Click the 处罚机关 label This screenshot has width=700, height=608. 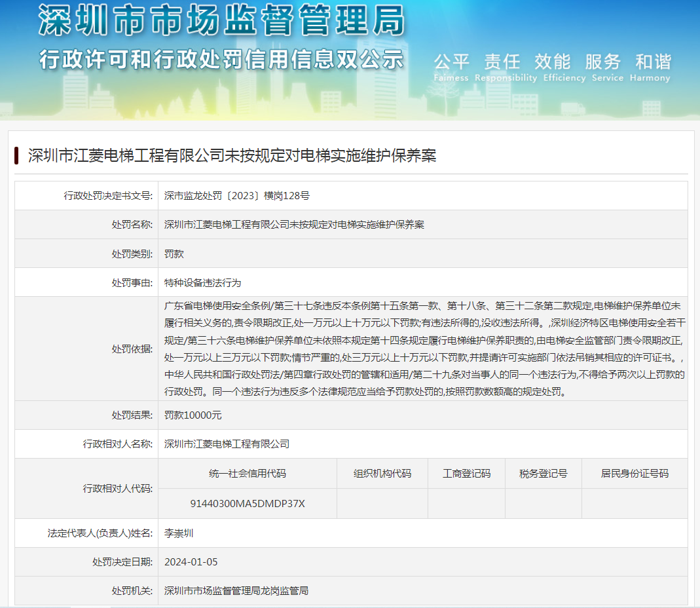[x=132, y=590]
